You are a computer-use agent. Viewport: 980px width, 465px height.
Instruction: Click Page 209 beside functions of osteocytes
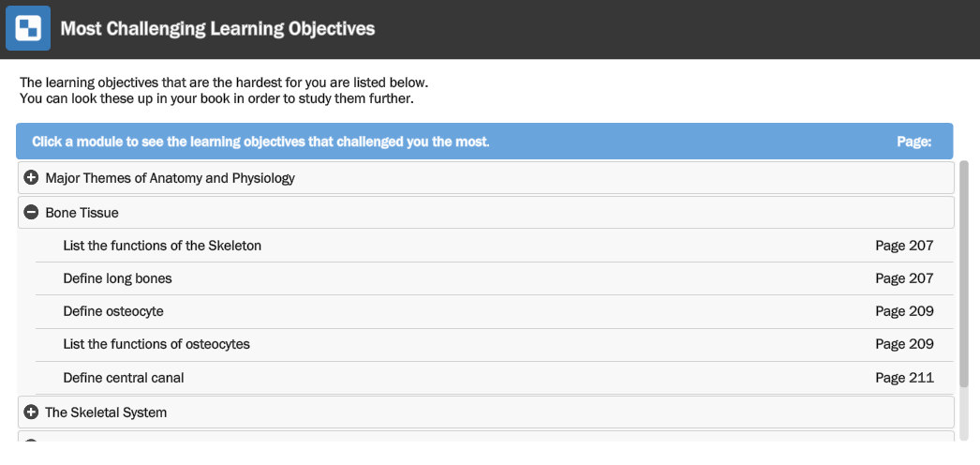[x=904, y=344]
